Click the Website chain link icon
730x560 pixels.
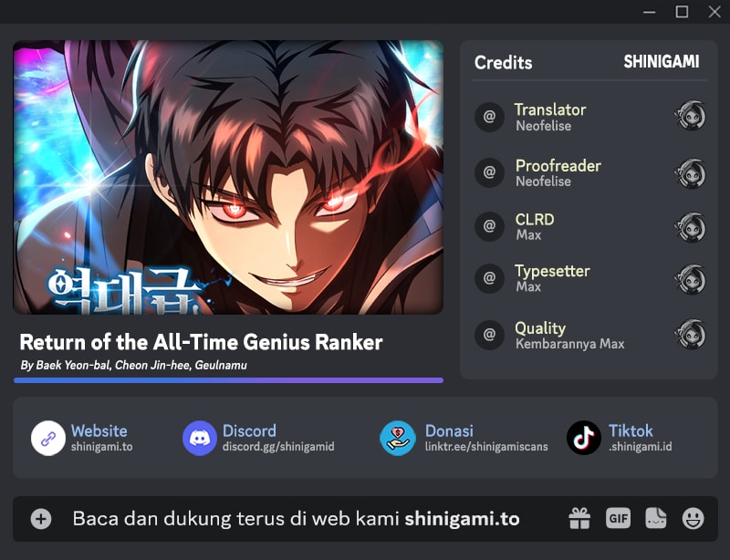pos(48,438)
